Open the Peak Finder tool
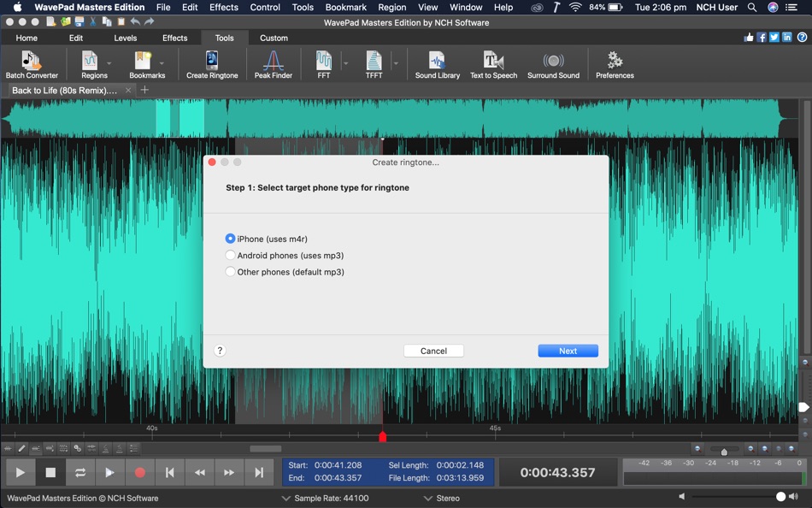The image size is (812, 508). click(x=273, y=65)
